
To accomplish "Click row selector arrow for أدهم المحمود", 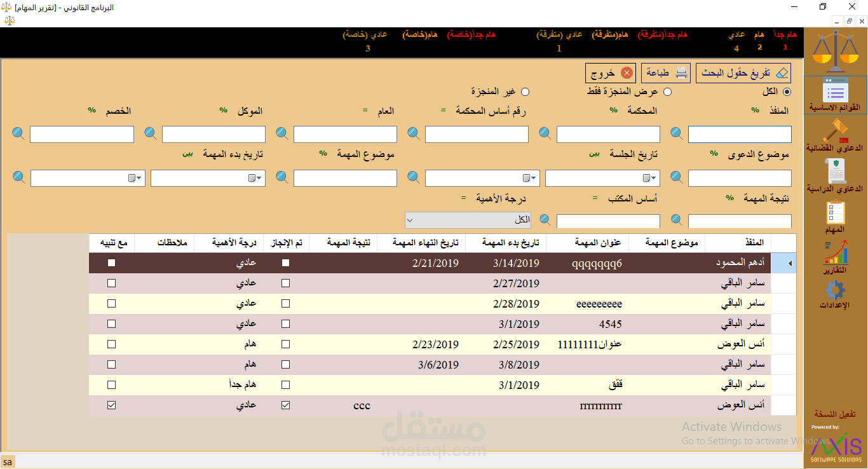I will (783, 263).
